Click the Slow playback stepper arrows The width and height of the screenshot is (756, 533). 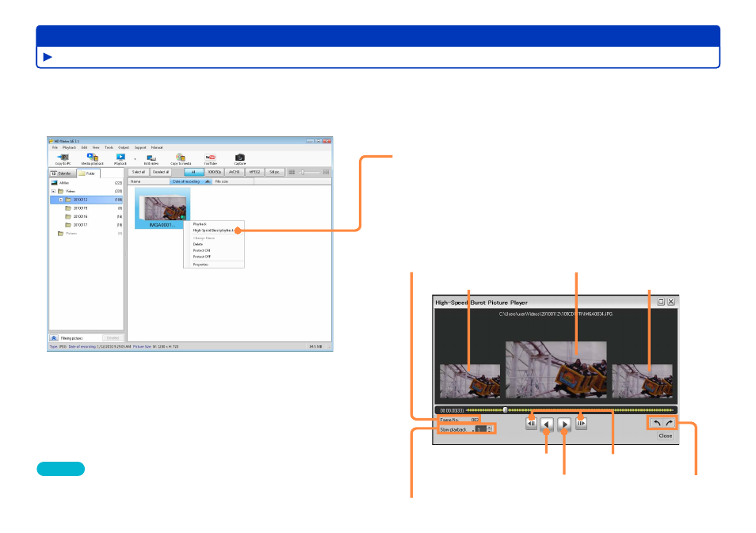(x=490, y=429)
